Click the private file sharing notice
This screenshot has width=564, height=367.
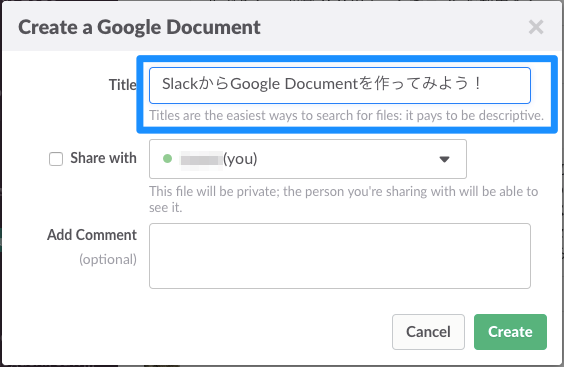pos(344,199)
